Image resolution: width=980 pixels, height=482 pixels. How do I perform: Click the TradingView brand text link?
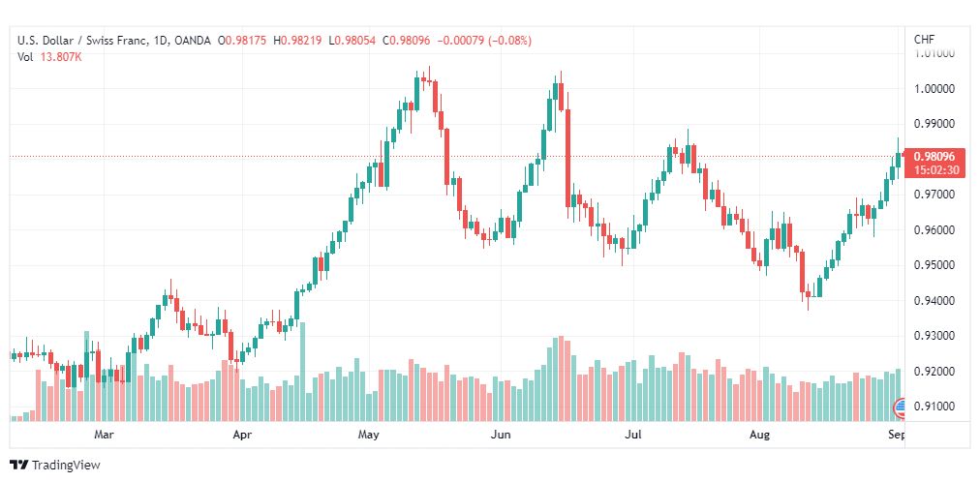(x=66, y=466)
